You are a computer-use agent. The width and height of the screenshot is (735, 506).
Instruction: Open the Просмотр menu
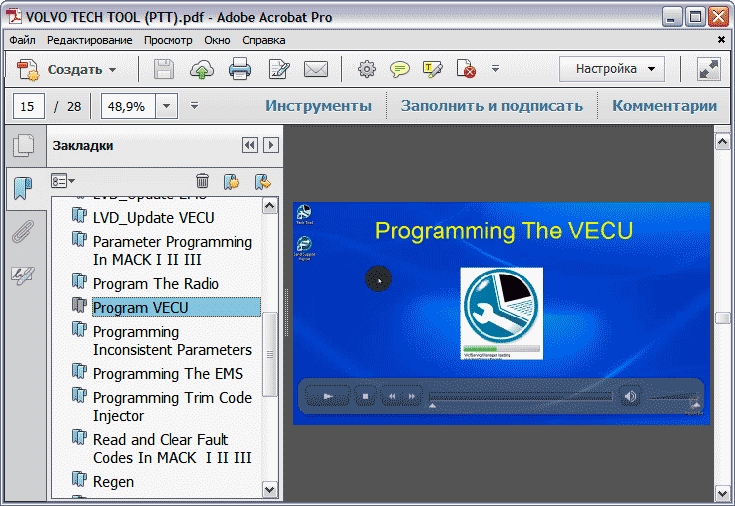tap(168, 40)
